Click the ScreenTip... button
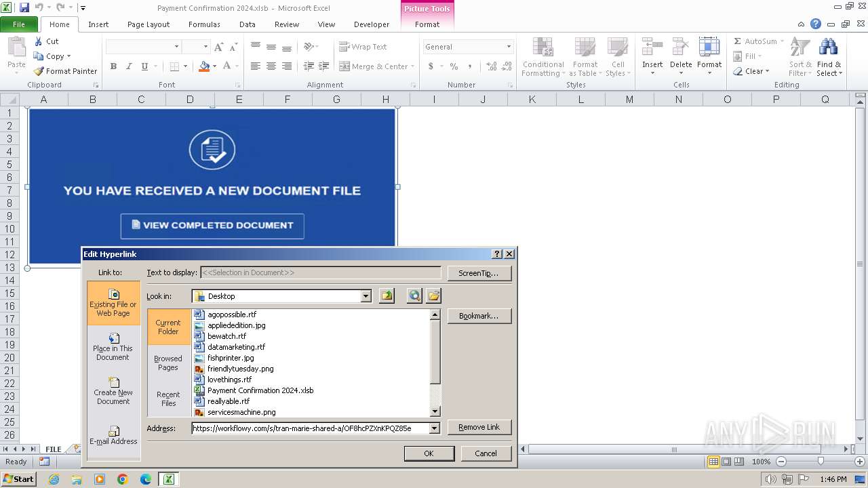This screenshot has height=488, width=868. [x=479, y=273]
